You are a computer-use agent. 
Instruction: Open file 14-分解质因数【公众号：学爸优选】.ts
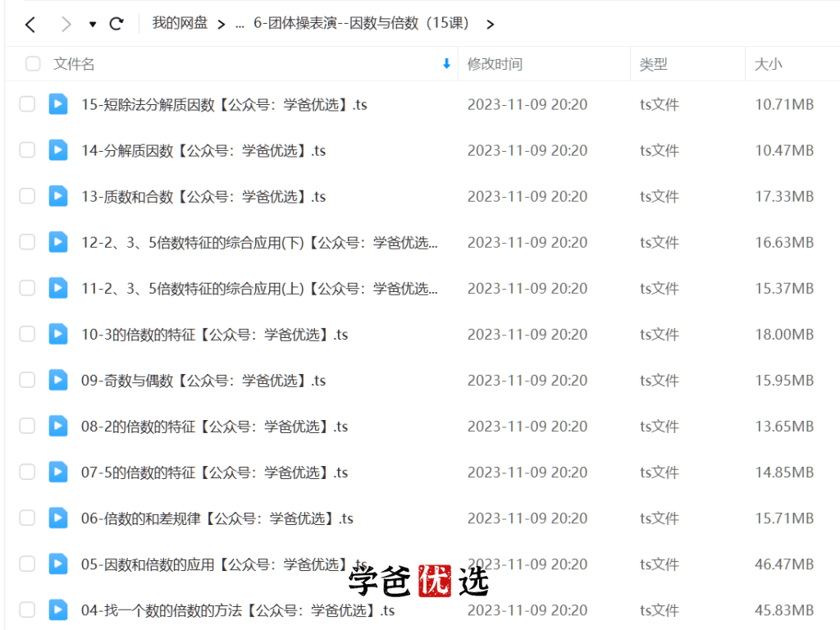203,151
